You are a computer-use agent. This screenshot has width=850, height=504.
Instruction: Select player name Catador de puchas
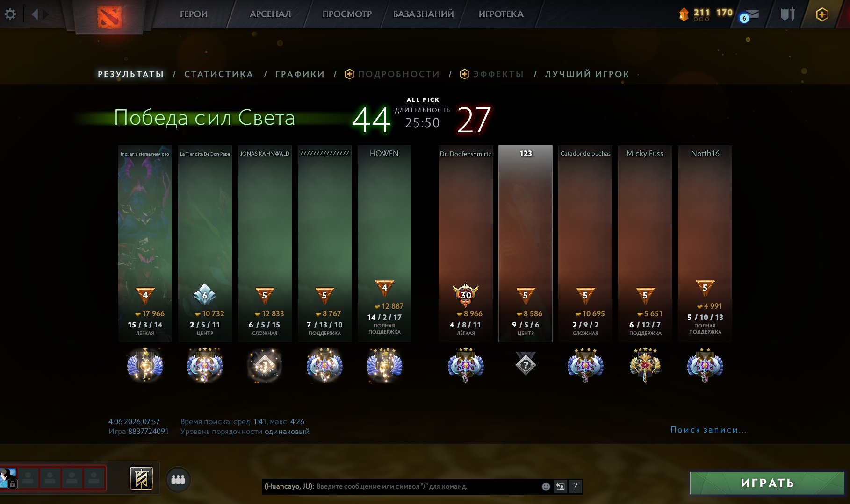585,154
